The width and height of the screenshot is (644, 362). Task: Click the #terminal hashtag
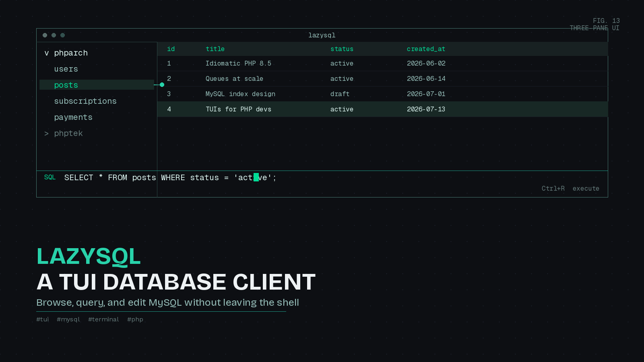103,319
